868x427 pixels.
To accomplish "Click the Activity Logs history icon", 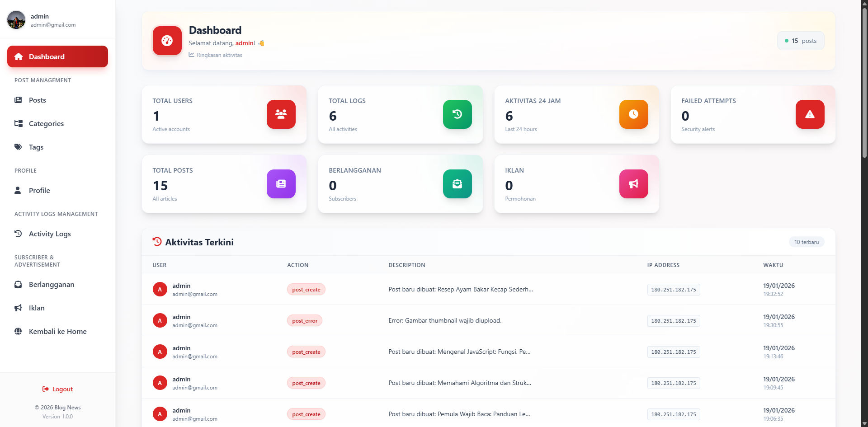I will 18,234.
